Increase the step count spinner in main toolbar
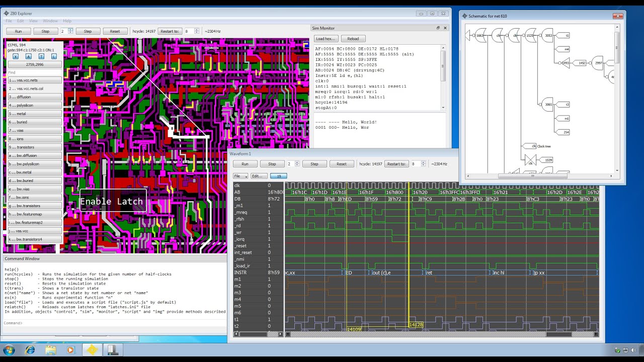The width and height of the screenshot is (644, 362). 70,30
